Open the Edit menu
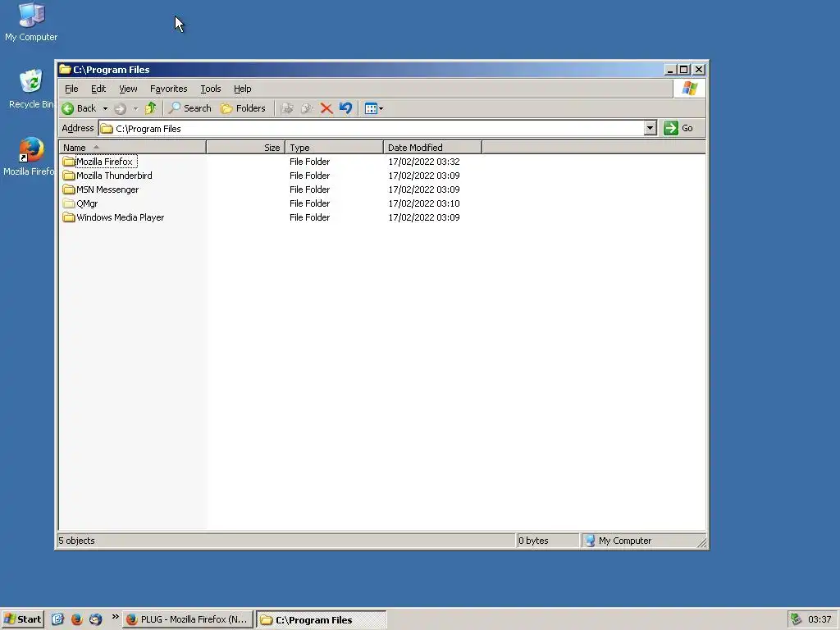 98,89
